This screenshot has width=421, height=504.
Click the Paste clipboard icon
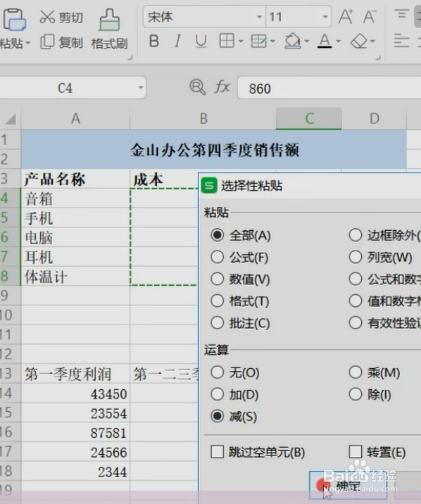pos(14,19)
